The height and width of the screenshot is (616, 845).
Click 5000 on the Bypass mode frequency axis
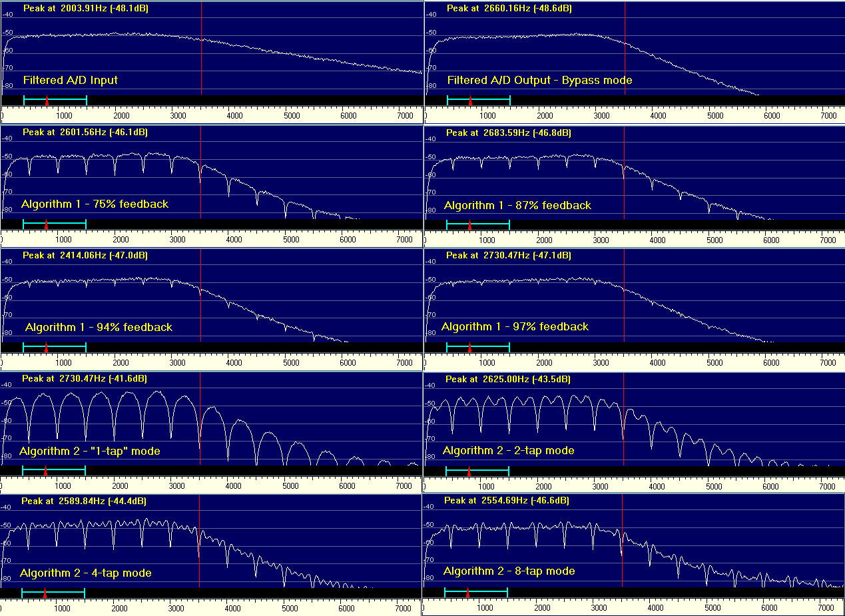pyautogui.click(x=715, y=116)
